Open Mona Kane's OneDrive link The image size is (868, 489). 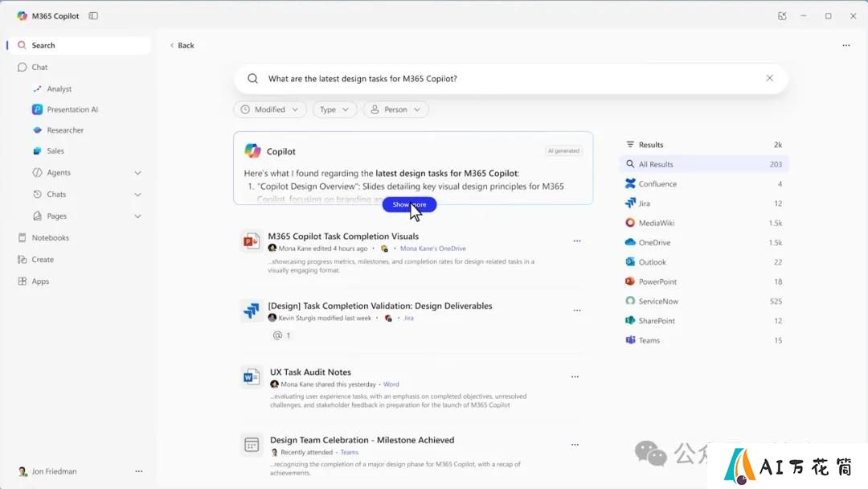[x=433, y=249]
